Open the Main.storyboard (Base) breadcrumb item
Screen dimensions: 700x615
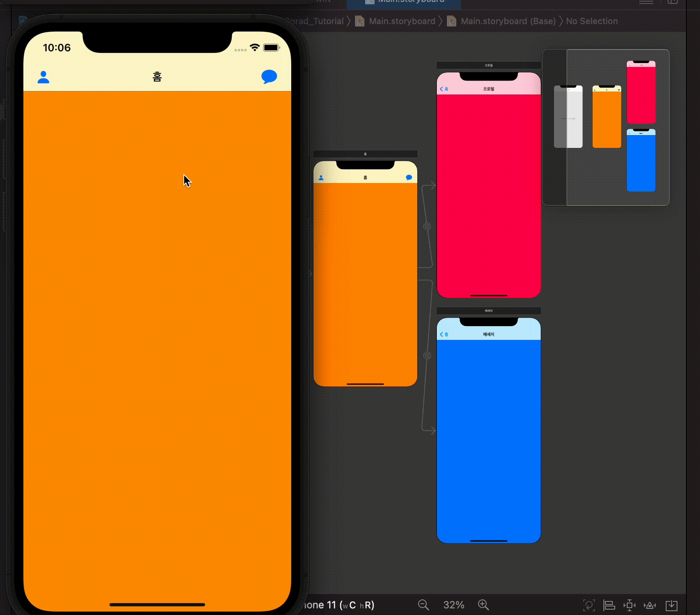click(x=502, y=21)
